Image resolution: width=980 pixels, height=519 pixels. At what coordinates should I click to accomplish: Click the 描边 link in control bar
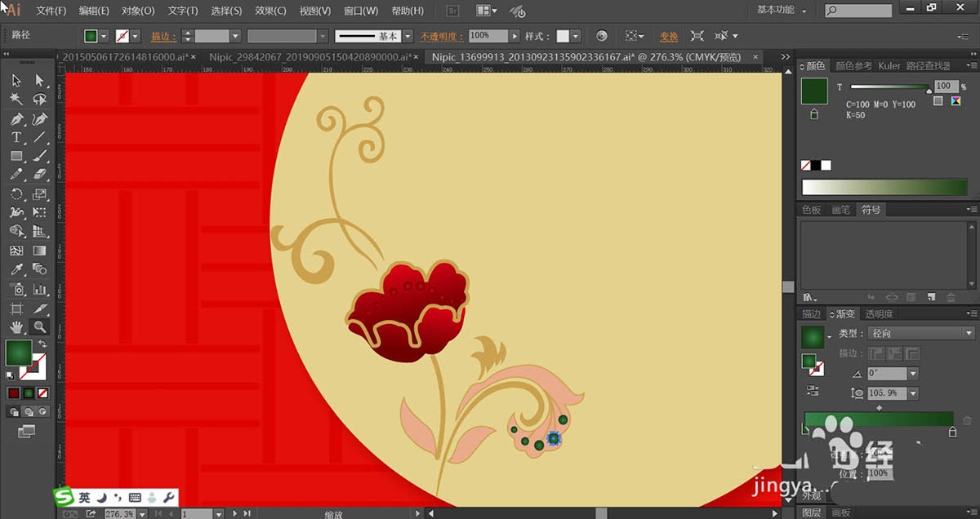pos(163,37)
